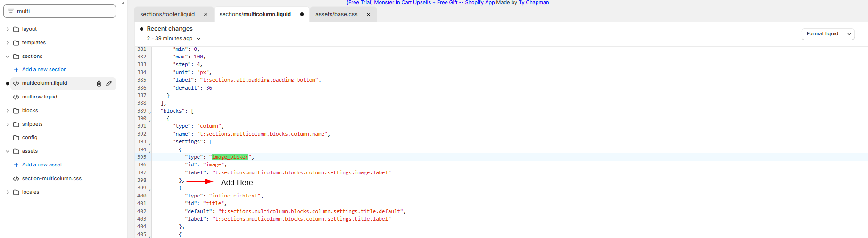
Task: Open Monster In Cart Upsells link
Action: 421,2
